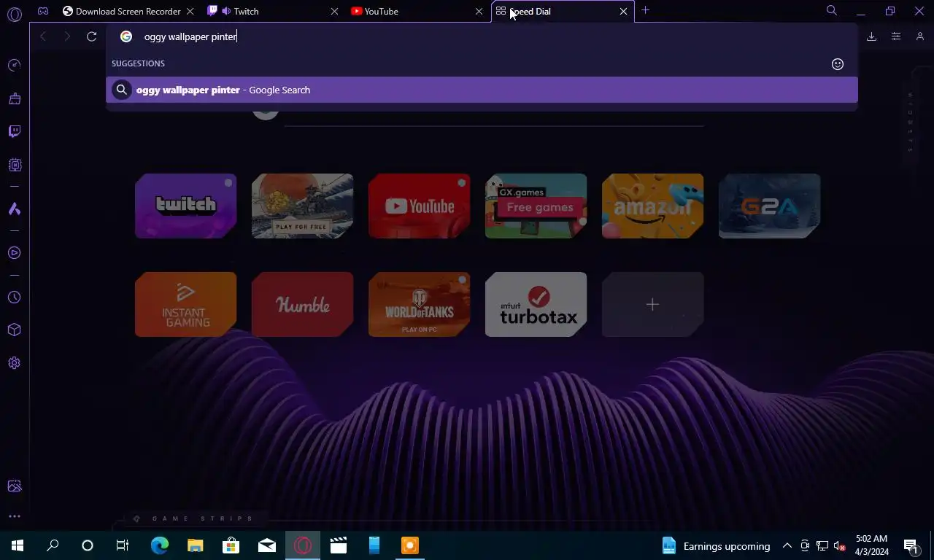Open the World of Tanks tile
This screenshot has width=934, height=560.
(420, 304)
